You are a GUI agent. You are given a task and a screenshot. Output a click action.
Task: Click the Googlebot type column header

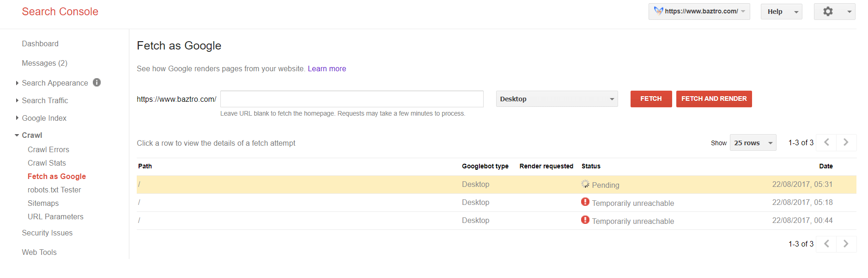[x=485, y=166]
